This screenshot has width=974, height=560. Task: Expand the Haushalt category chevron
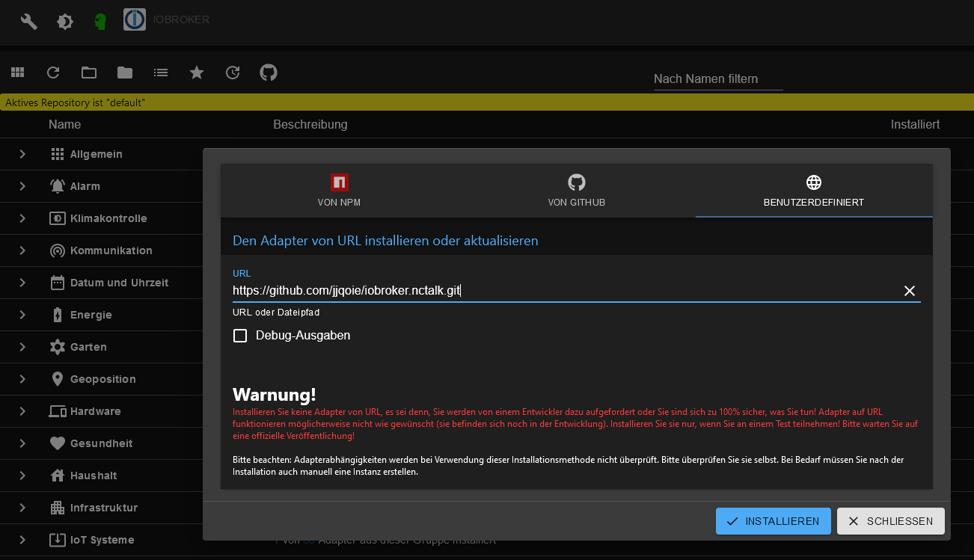[x=22, y=476]
